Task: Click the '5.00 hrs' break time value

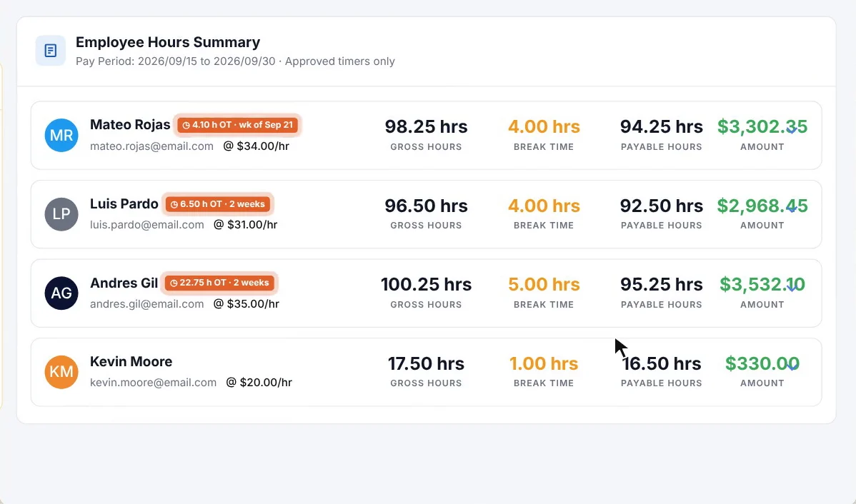Action: point(544,284)
